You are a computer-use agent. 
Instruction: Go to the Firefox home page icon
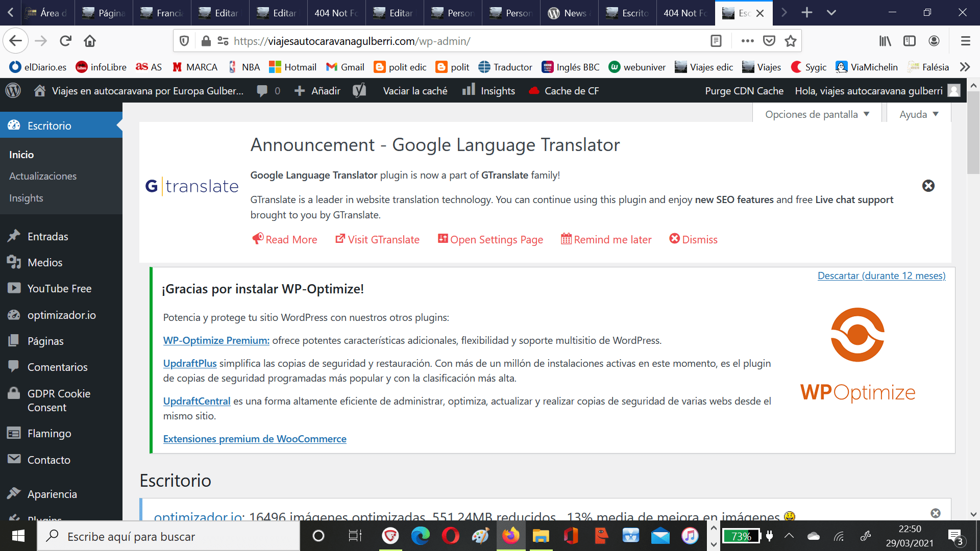[x=90, y=41]
